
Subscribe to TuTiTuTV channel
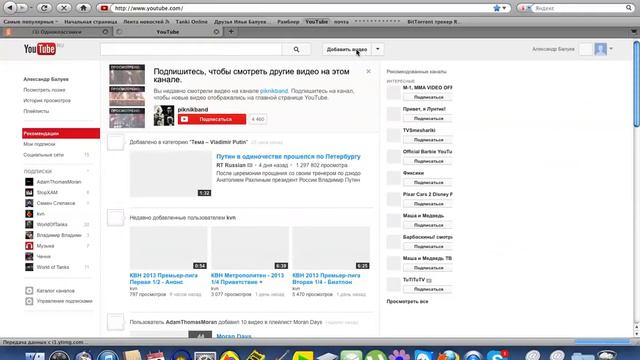[428, 289]
